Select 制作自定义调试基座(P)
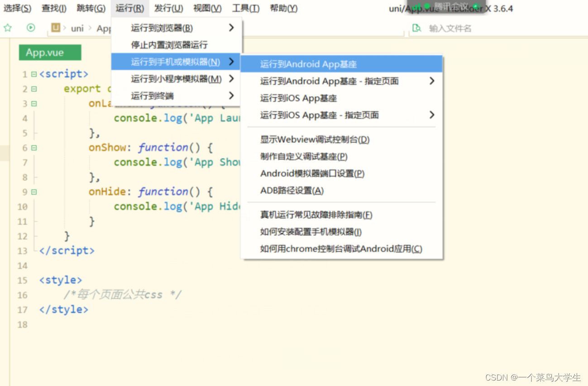Screen dimensions: 588x386 tap(342, 157)
